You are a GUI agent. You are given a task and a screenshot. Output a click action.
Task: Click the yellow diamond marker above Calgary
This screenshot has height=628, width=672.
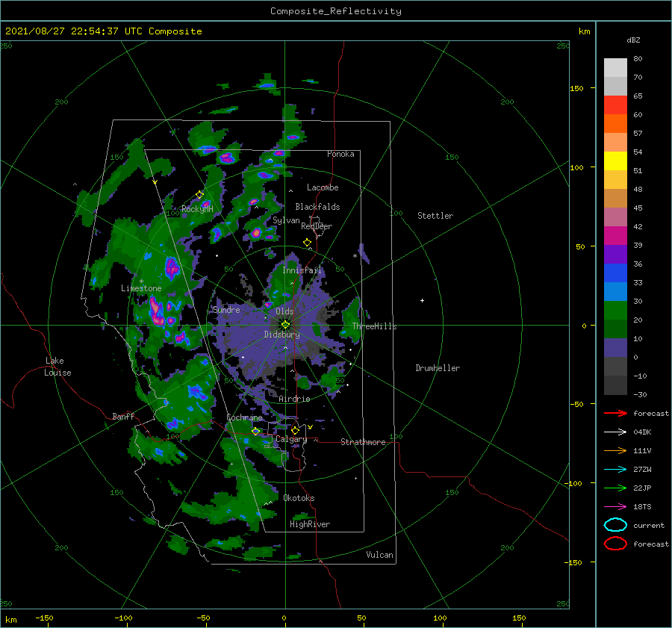(x=295, y=430)
